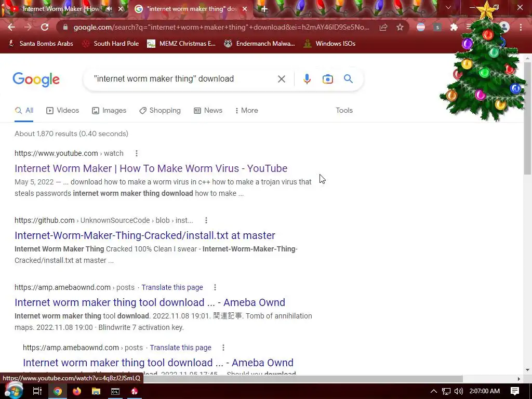
Task: Click Translate this page for first Ameba result
Action: coord(172,287)
